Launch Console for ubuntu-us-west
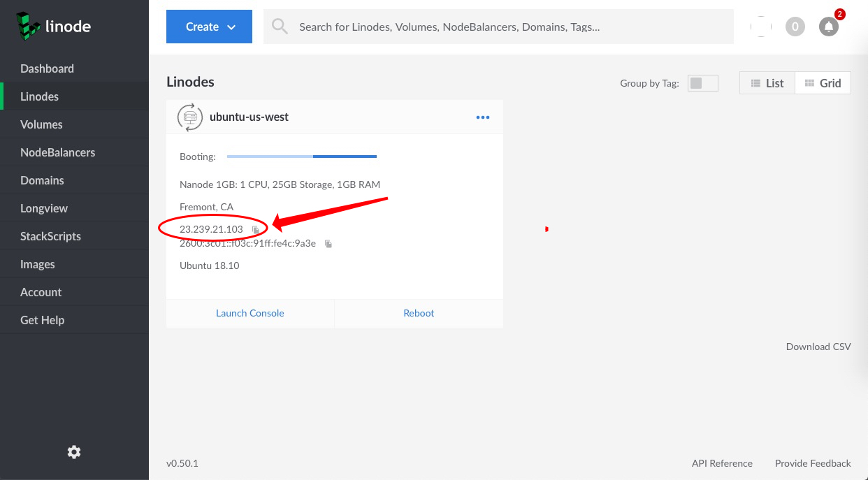Image resolution: width=868 pixels, height=480 pixels. (249, 313)
